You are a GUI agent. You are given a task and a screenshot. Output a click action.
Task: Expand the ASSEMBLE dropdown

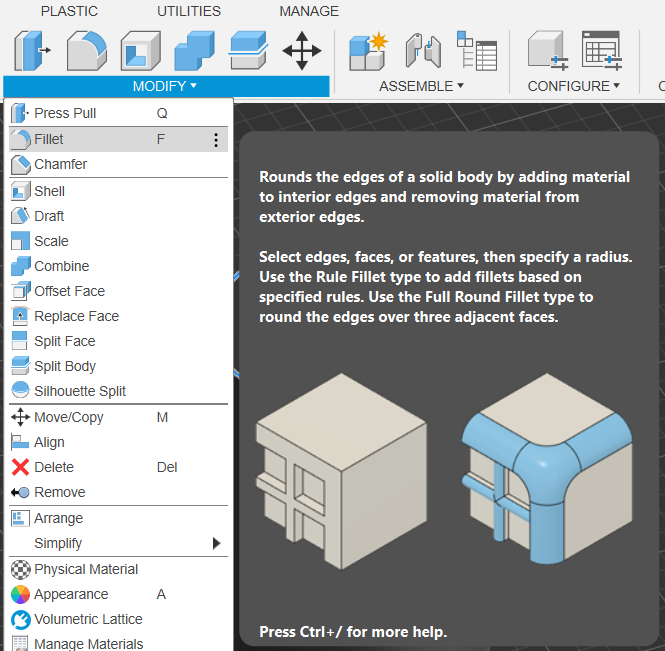click(x=421, y=86)
